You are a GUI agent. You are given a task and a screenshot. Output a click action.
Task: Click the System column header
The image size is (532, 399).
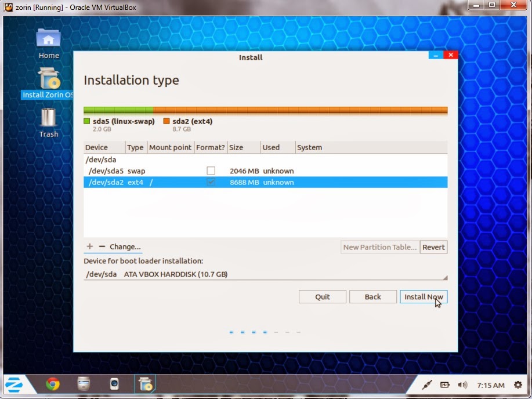pyautogui.click(x=371, y=147)
